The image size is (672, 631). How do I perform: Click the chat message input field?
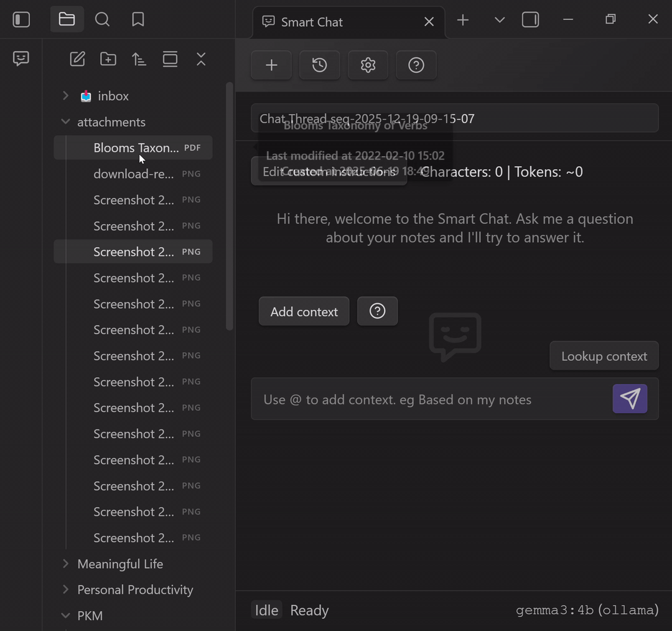(429, 400)
